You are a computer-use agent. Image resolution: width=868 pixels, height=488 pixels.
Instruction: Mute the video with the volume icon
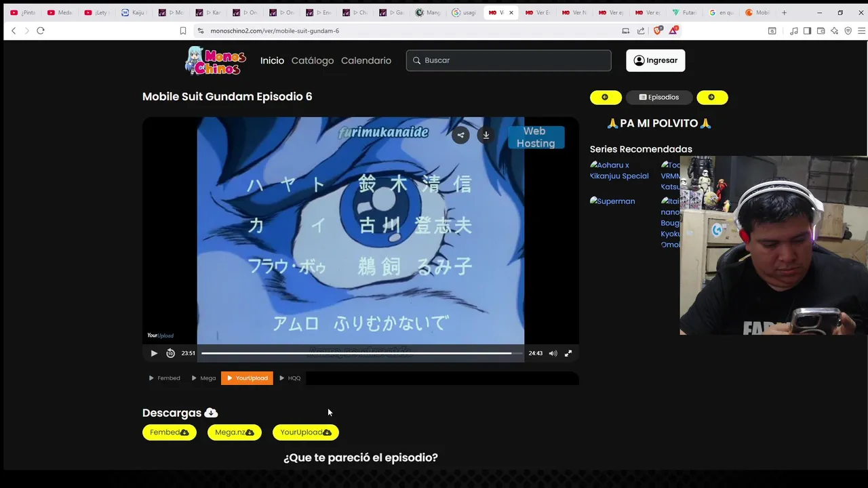[553, 353]
